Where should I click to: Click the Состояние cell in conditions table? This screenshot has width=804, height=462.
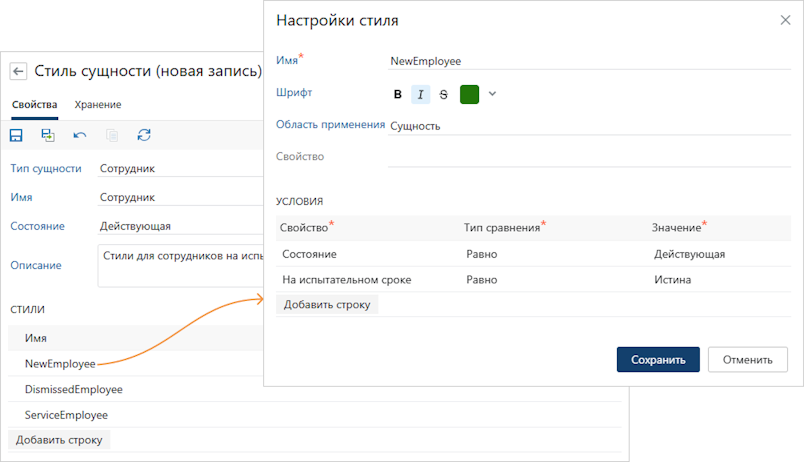pos(309,254)
